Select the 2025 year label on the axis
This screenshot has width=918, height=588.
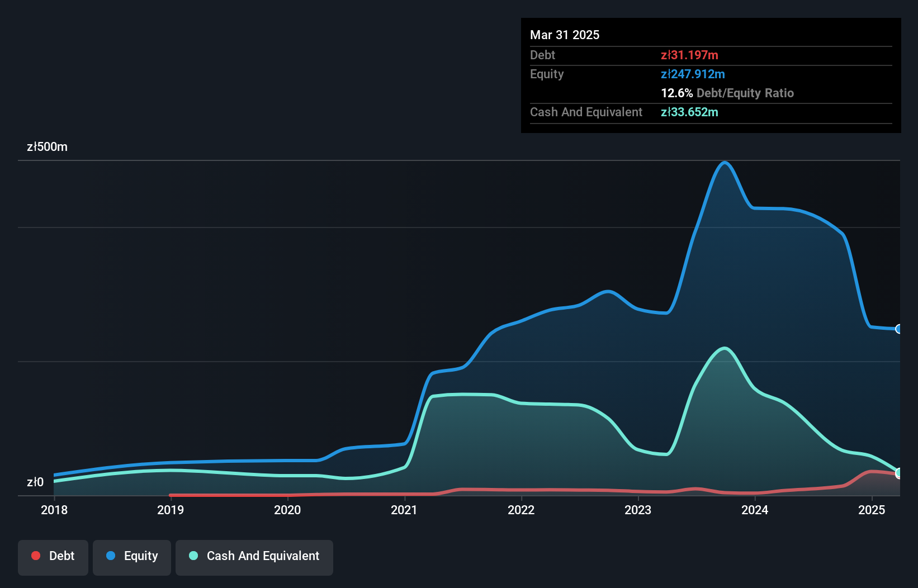[871, 510]
